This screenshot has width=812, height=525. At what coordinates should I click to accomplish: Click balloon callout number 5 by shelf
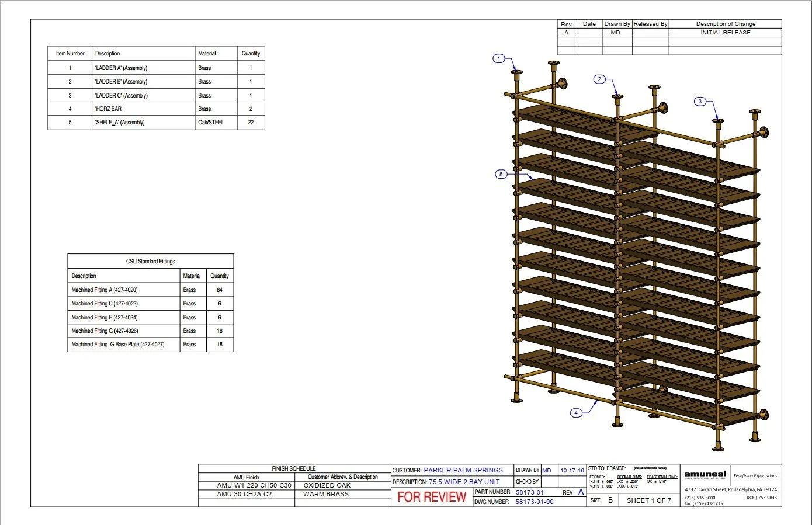point(501,174)
